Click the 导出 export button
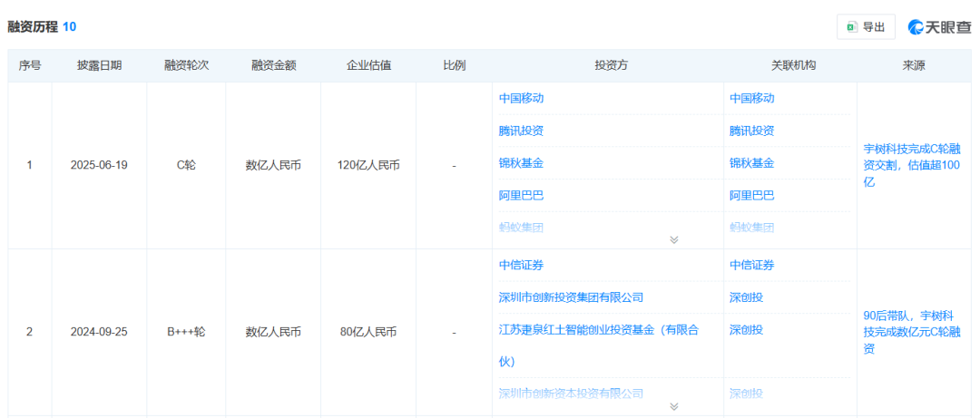980x418 pixels. tap(866, 27)
